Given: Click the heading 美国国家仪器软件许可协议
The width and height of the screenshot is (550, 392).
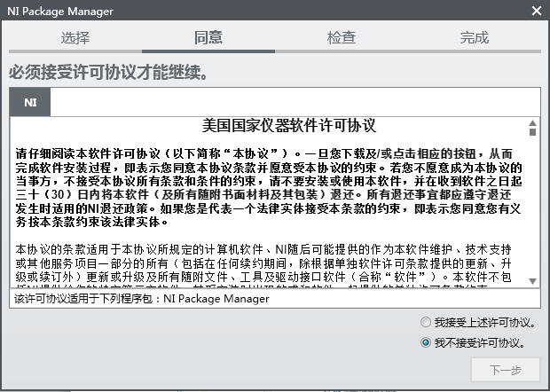Looking at the screenshot, I should (289, 126).
